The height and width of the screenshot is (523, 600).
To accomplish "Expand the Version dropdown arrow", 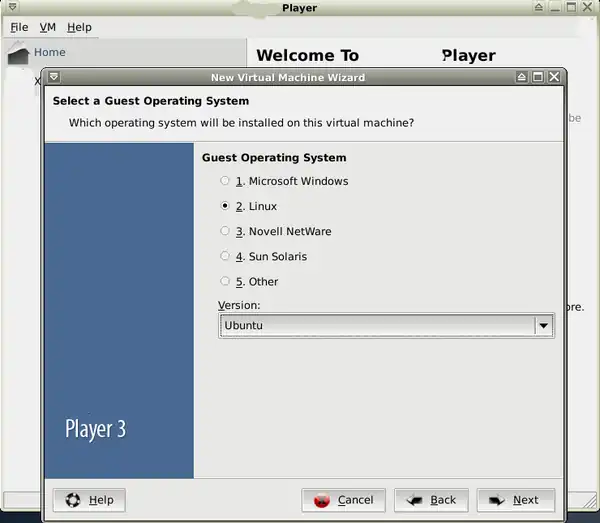I will [x=543, y=325].
